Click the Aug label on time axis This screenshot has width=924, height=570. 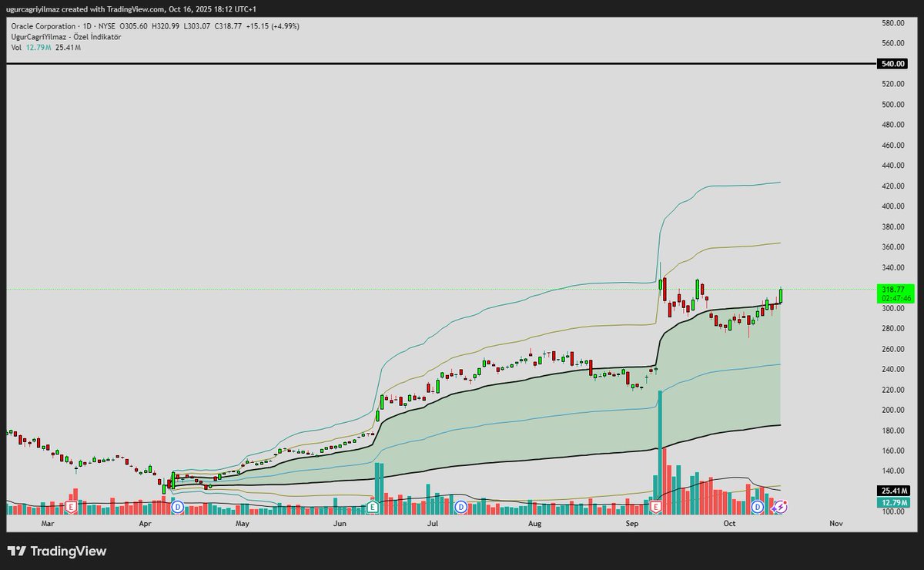535,524
